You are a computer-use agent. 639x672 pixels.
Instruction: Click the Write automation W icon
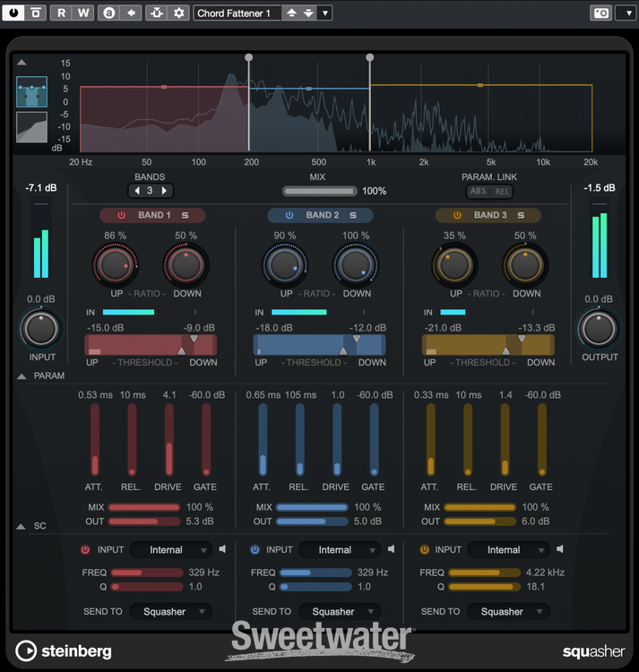point(82,13)
